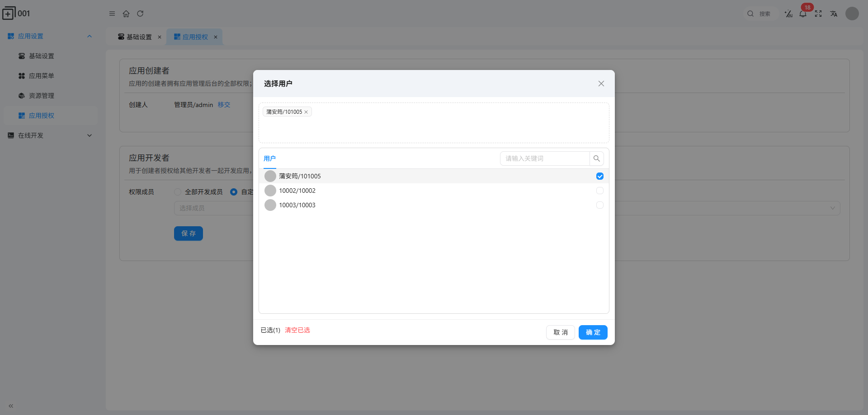Collapse sidebar with double-chevron icon

click(11, 406)
